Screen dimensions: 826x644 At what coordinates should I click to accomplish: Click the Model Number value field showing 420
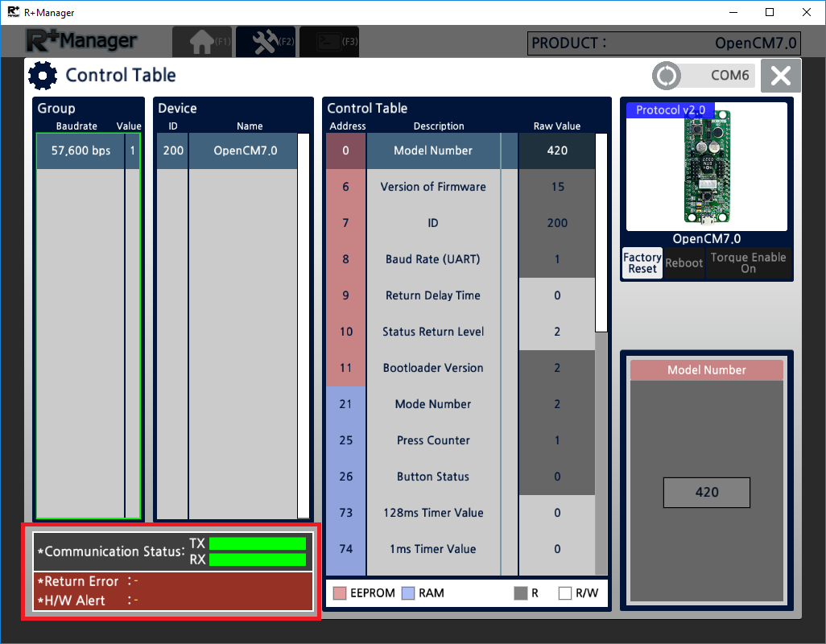click(x=706, y=493)
